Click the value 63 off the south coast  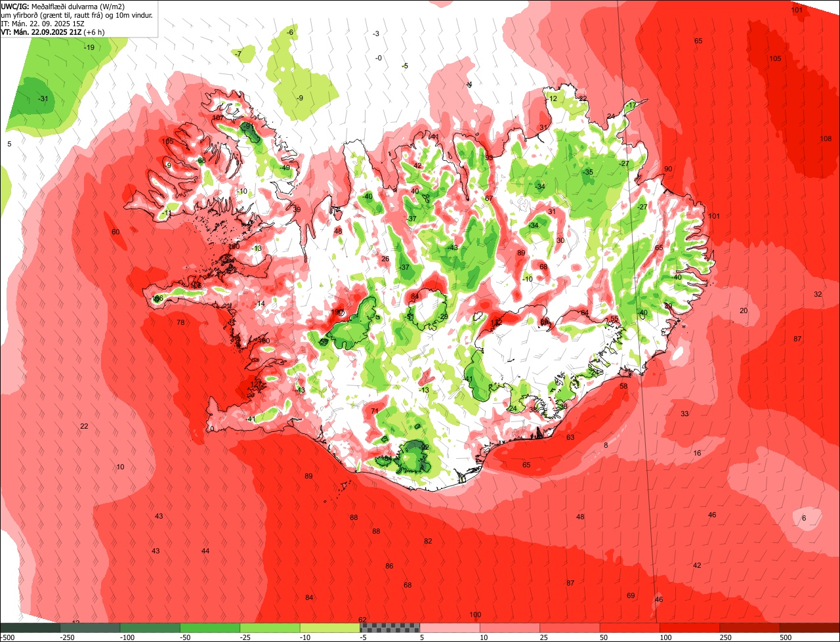(570, 437)
